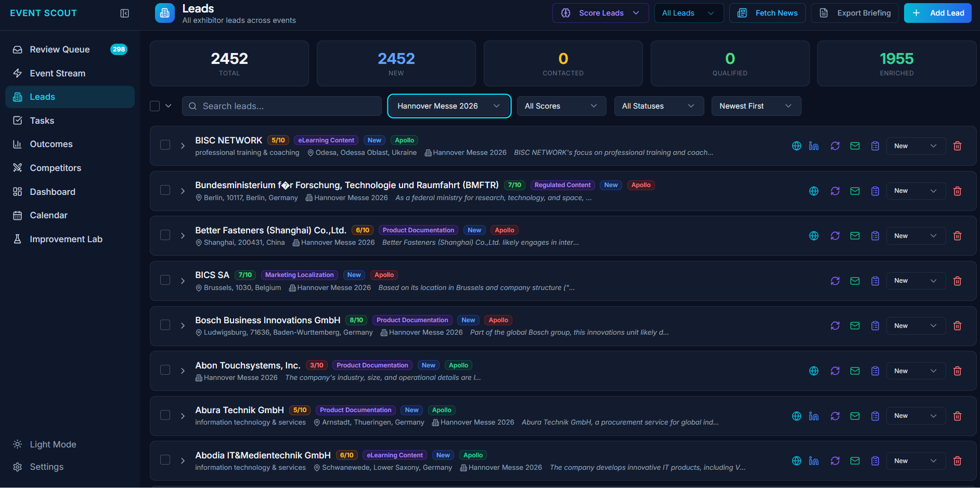Delete the Better Fasteners lead
The image size is (980, 488).
(x=958, y=236)
